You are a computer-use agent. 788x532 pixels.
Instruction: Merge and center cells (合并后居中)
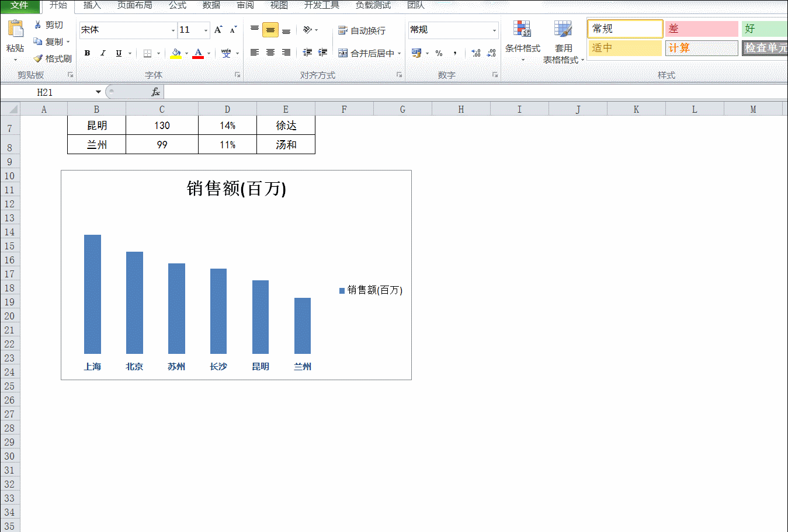point(366,53)
